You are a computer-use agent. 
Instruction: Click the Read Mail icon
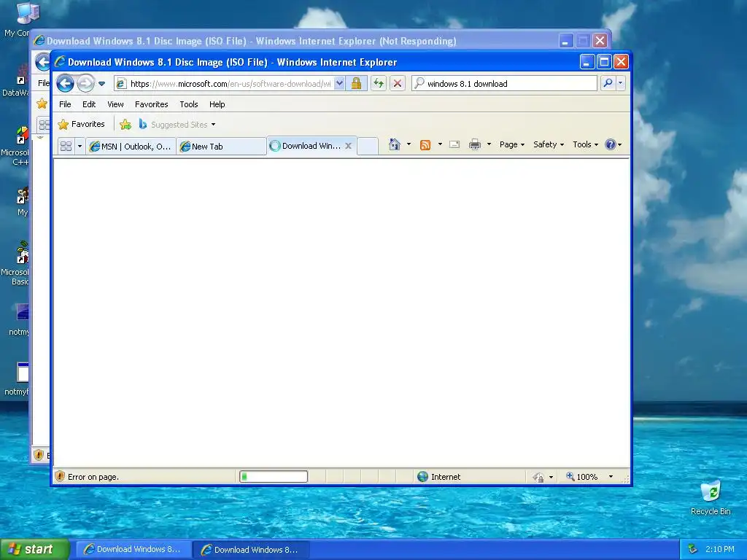(x=454, y=144)
